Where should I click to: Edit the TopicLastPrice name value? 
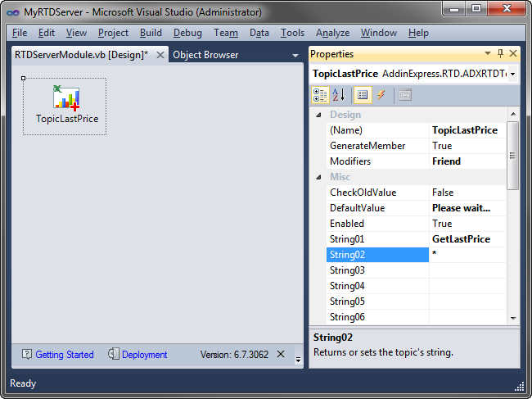pos(467,130)
